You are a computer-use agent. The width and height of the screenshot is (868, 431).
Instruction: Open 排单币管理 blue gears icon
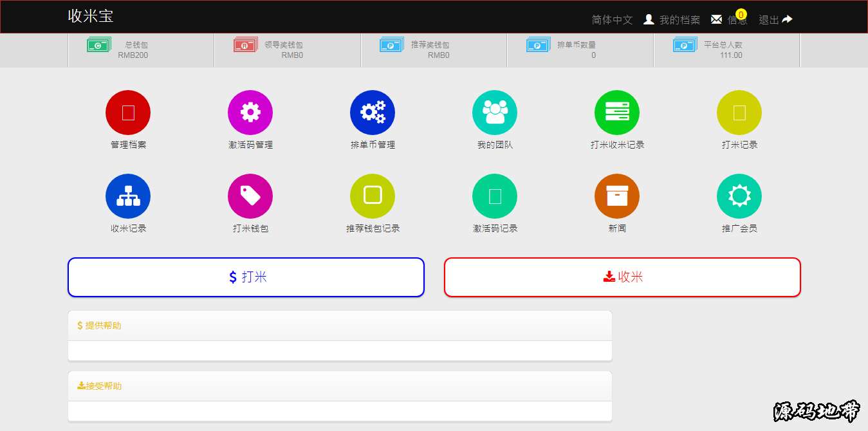click(x=373, y=113)
